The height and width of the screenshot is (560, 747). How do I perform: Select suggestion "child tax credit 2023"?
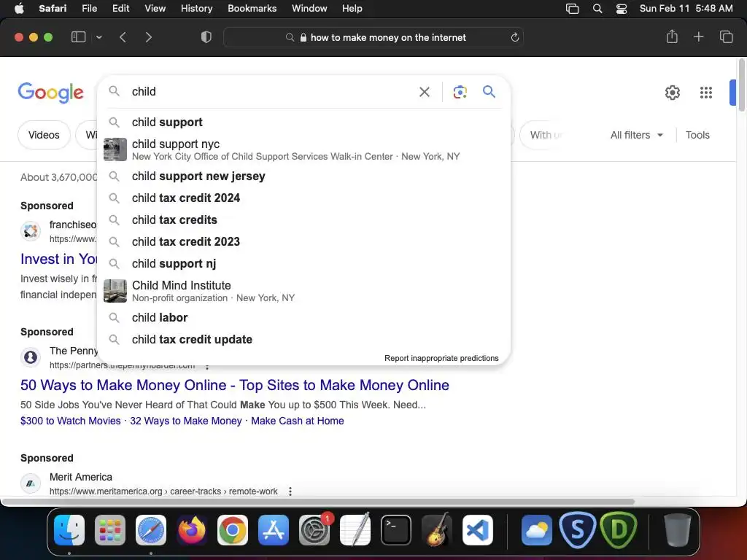pos(303,242)
